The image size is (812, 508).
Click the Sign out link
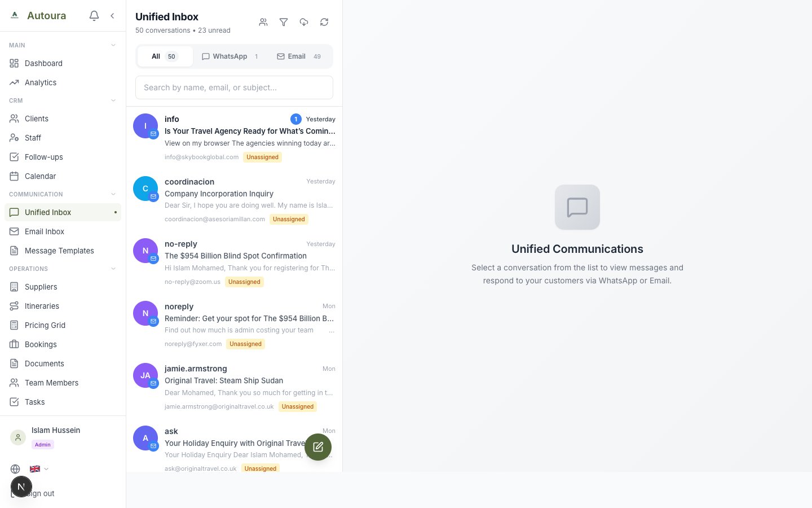42,493
